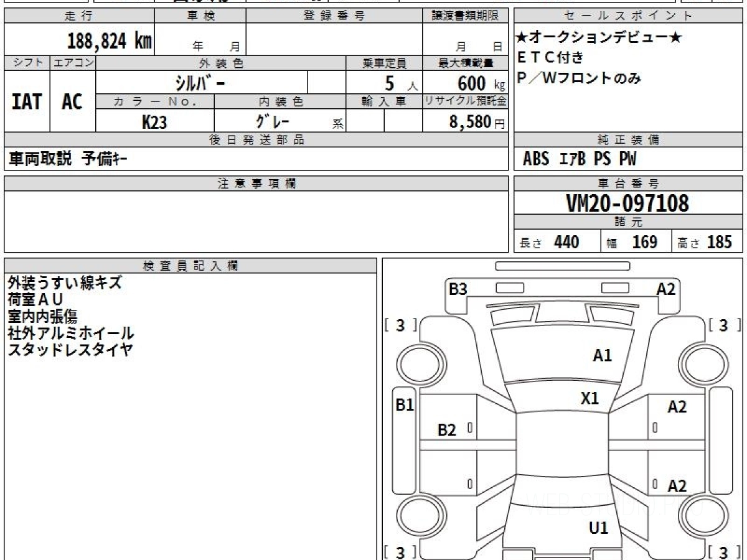The image size is (747, 560).
Task: Select the セールスポイント heading
Action: click(x=628, y=16)
